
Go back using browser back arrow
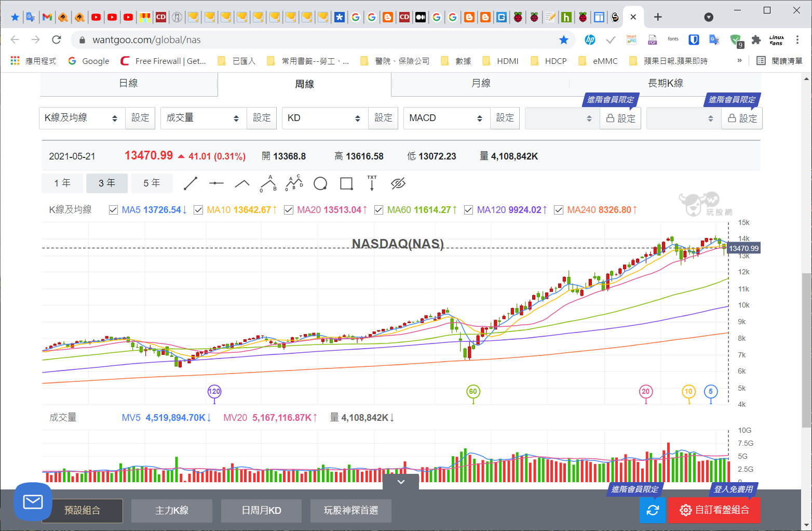[x=15, y=40]
